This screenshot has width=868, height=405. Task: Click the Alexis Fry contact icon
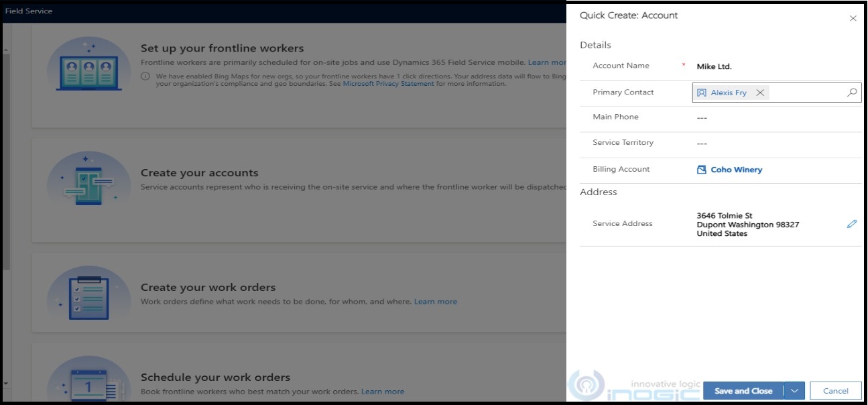click(702, 93)
